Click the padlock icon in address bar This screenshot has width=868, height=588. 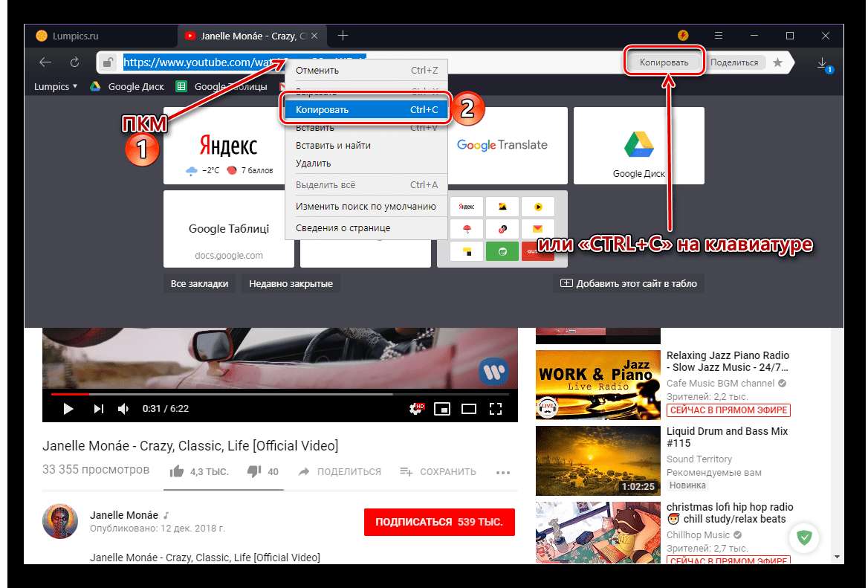click(108, 62)
